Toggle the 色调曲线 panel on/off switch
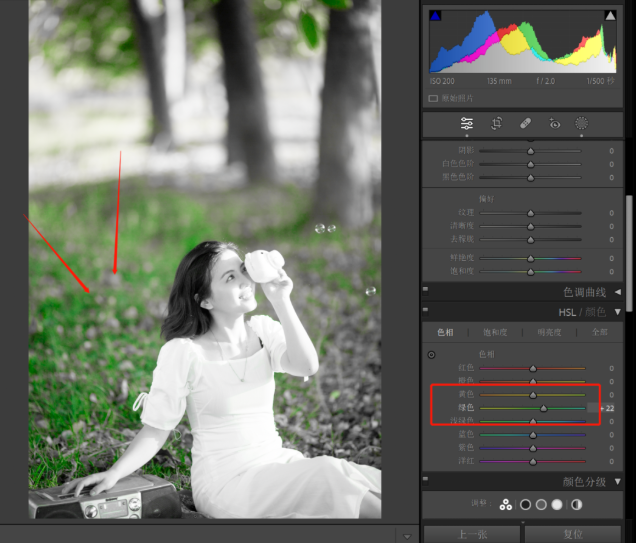 pos(425,290)
